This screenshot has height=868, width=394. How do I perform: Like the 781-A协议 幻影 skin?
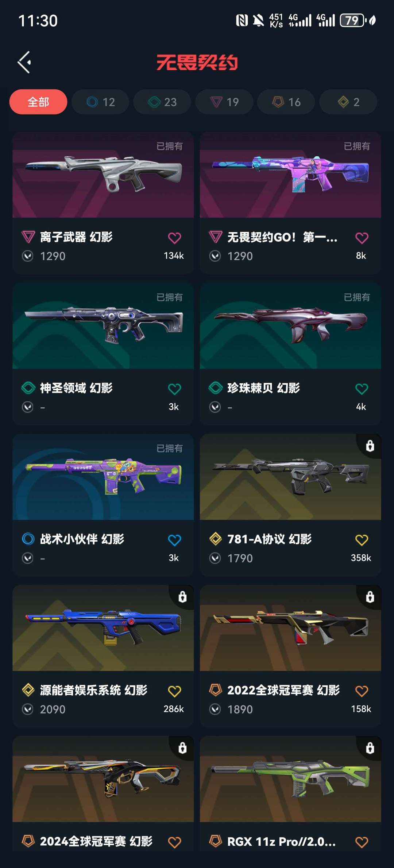(362, 540)
